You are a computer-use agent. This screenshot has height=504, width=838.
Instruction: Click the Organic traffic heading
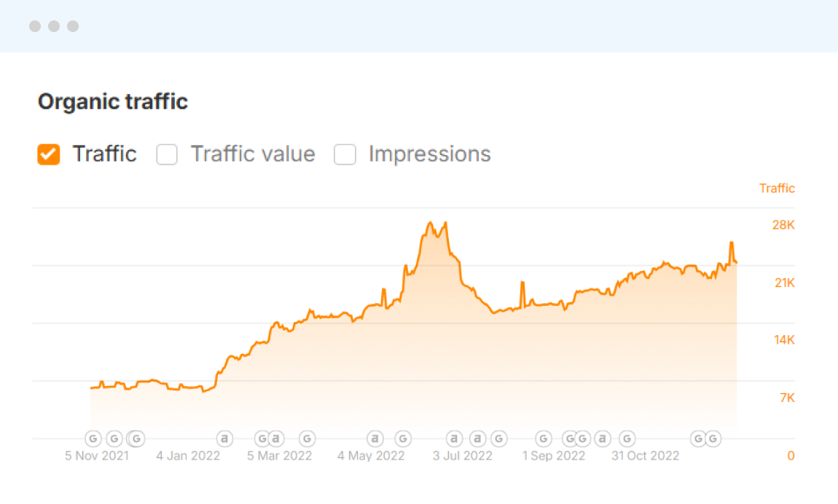point(112,101)
